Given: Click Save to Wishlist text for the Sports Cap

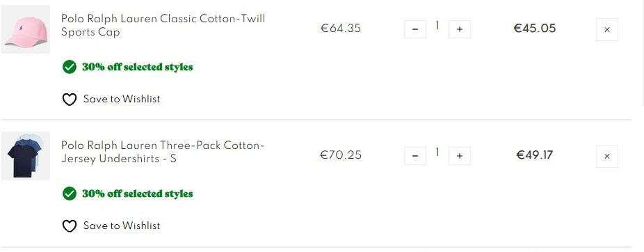Looking at the screenshot, I should [122, 99].
